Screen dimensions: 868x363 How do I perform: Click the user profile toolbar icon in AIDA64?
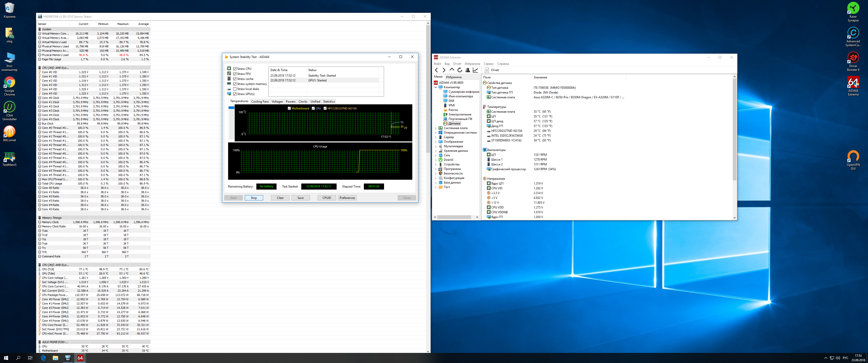468,70
